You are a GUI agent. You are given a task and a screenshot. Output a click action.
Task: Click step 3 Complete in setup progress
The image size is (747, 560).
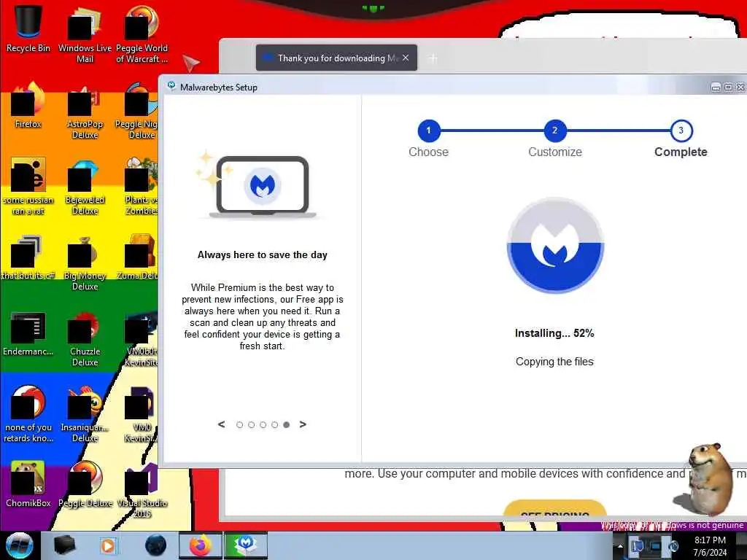tap(681, 131)
